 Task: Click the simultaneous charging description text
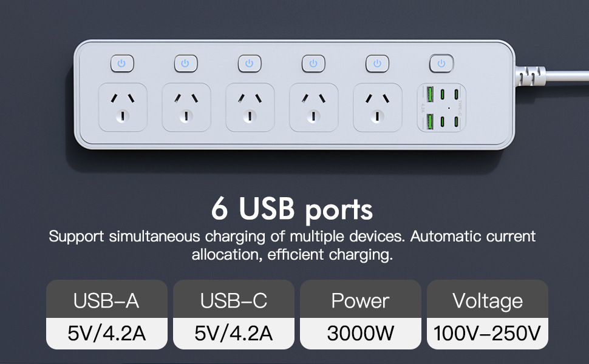tap(292, 246)
